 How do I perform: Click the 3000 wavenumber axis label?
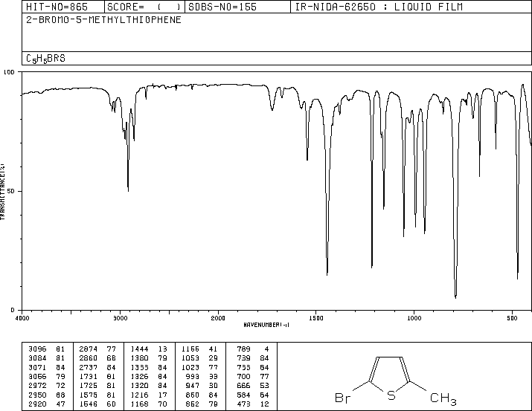[120, 318]
